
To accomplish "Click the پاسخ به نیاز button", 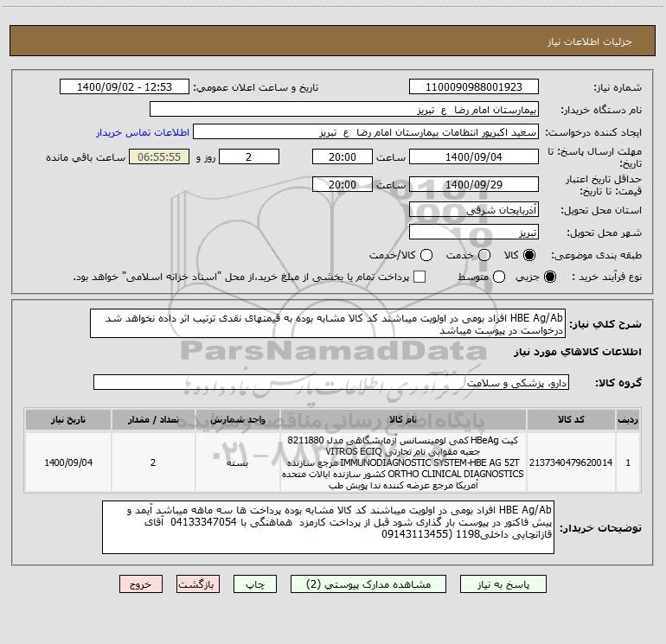I will point(503,584).
